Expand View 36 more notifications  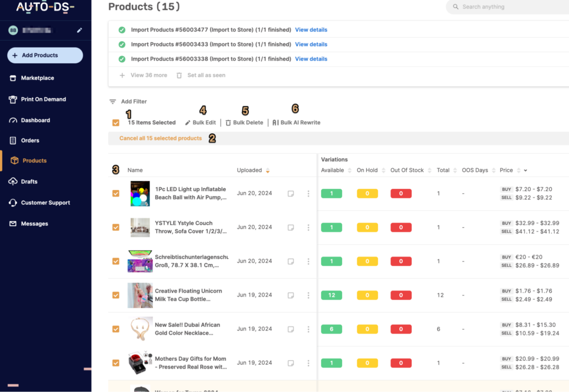coord(149,75)
